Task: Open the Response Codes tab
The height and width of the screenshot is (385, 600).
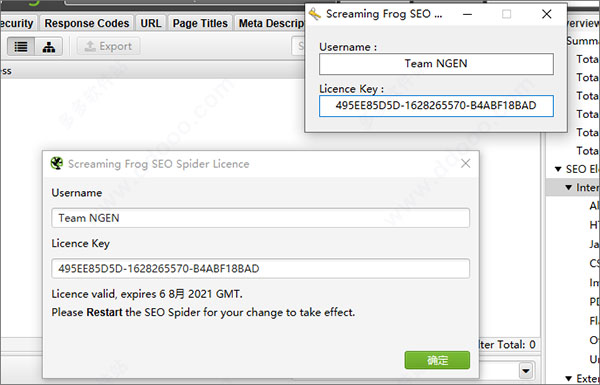Action: click(87, 23)
